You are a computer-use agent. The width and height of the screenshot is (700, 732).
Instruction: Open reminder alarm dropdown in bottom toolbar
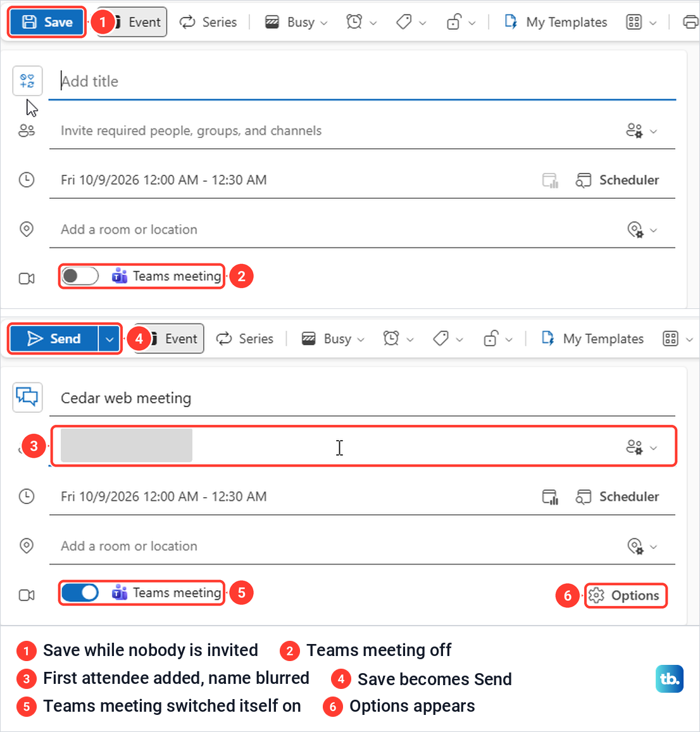pyautogui.click(x=397, y=339)
